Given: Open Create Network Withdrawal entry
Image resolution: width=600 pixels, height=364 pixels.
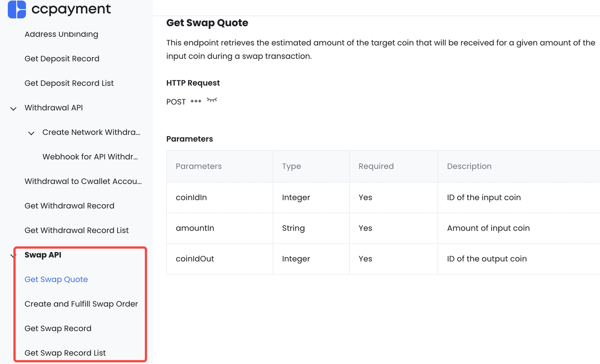Looking at the screenshot, I should pyautogui.click(x=91, y=132).
